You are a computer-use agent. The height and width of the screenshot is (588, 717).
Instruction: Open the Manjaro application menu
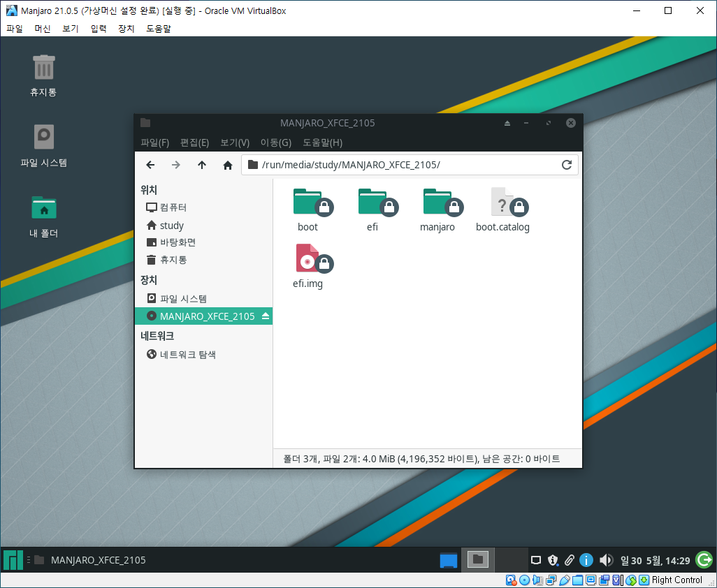(x=13, y=559)
